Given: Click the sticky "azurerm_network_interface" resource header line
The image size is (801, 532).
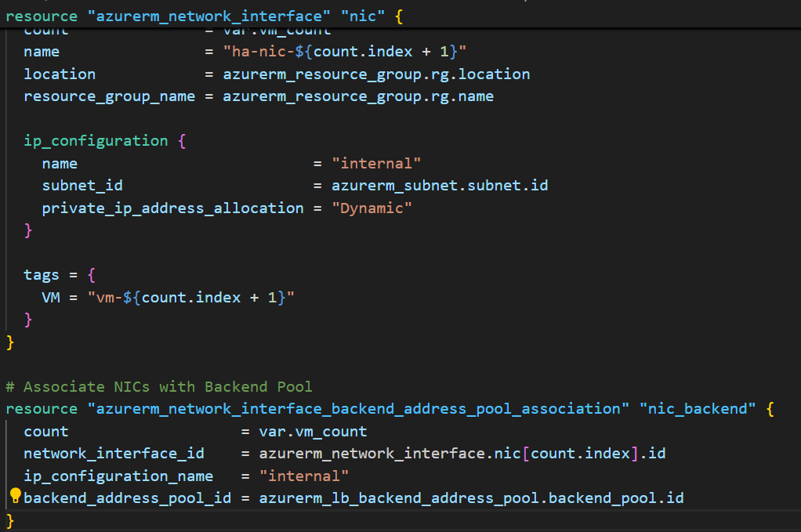Looking at the screenshot, I should click(x=196, y=14).
